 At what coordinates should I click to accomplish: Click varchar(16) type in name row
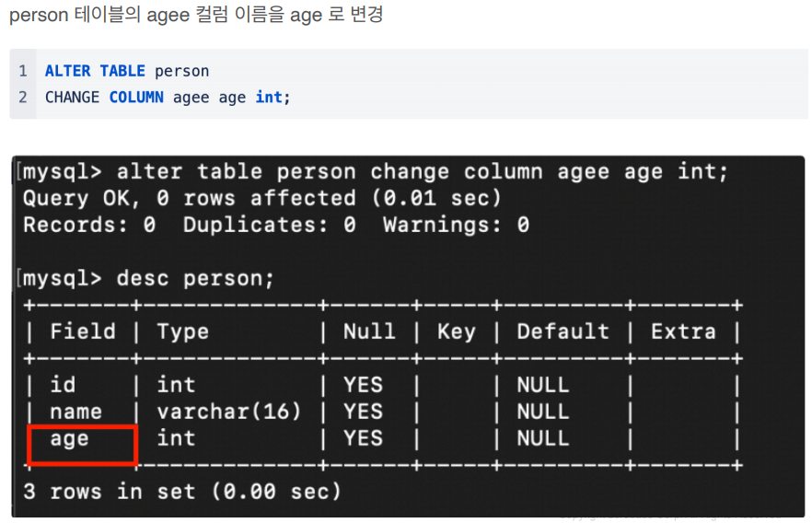coord(229,412)
